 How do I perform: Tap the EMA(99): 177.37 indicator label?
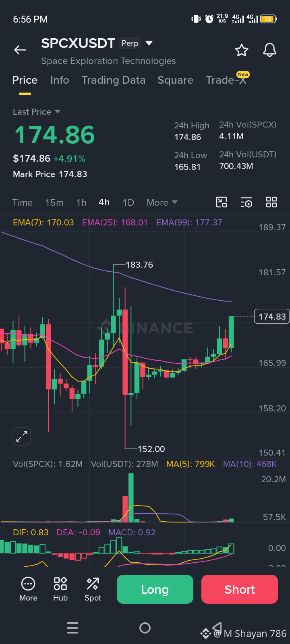pyautogui.click(x=189, y=222)
